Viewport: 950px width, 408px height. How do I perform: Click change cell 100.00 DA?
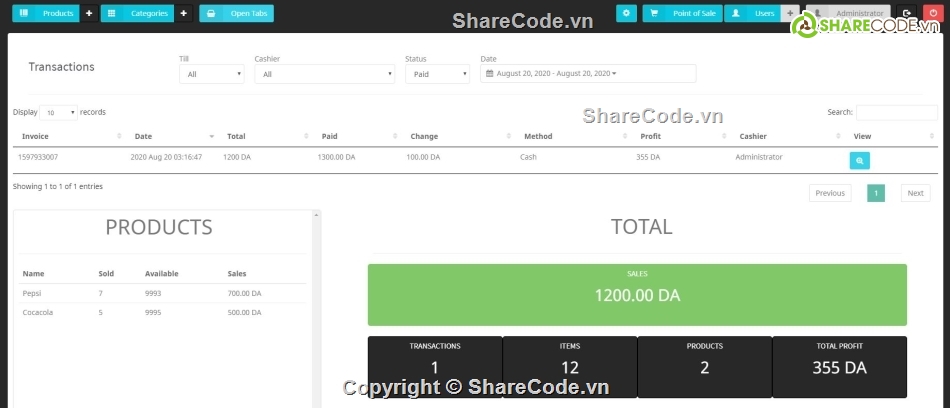(424, 157)
